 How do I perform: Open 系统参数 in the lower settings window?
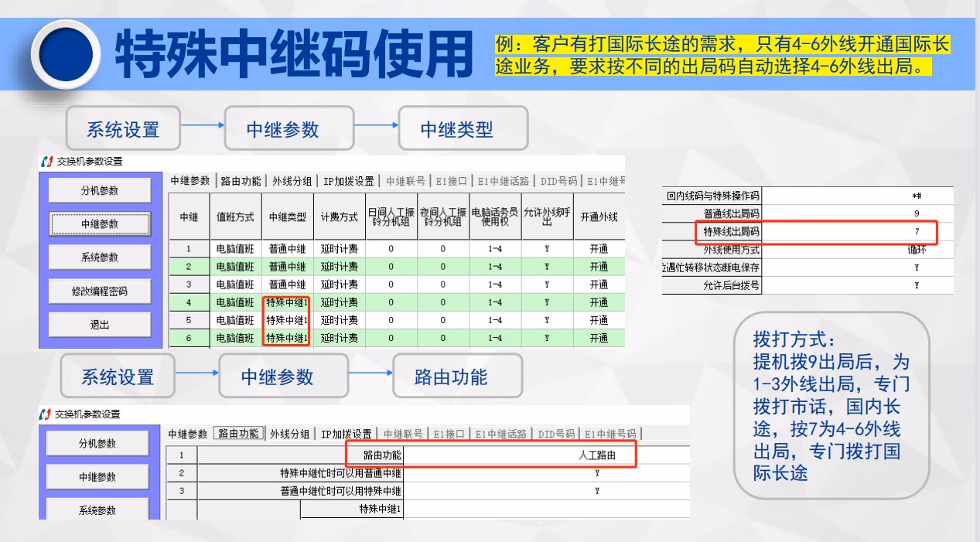click(x=97, y=510)
